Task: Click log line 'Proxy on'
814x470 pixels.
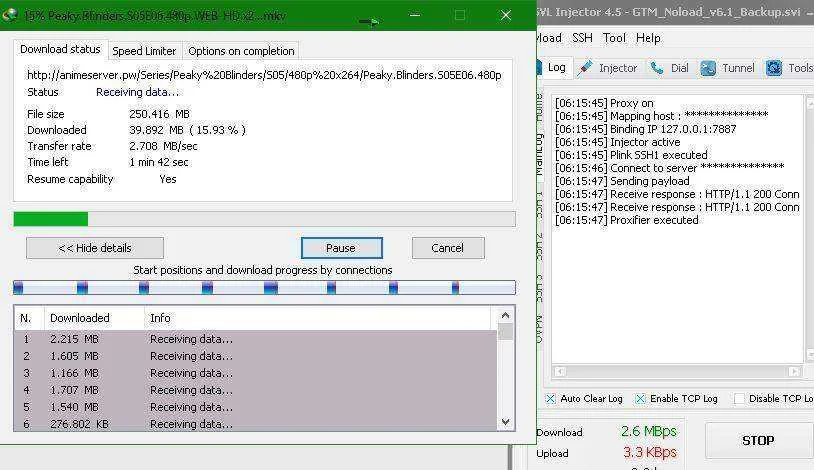Action: pyautogui.click(x=604, y=103)
